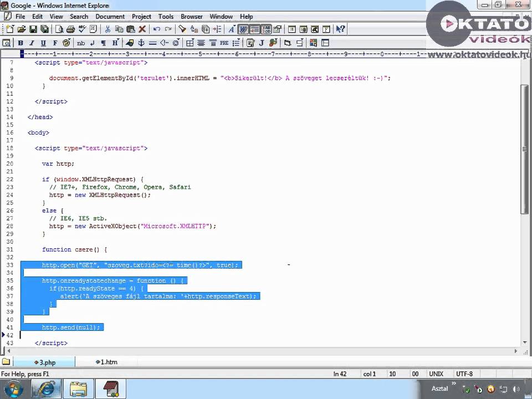Click 'ln 42' in the status bar
The image size is (532, 399).
[340, 374]
